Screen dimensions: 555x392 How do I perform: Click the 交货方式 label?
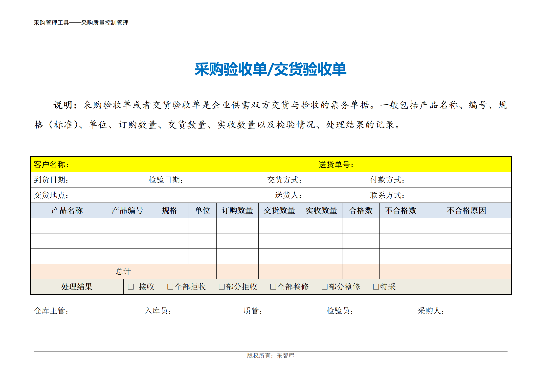tap(285, 180)
